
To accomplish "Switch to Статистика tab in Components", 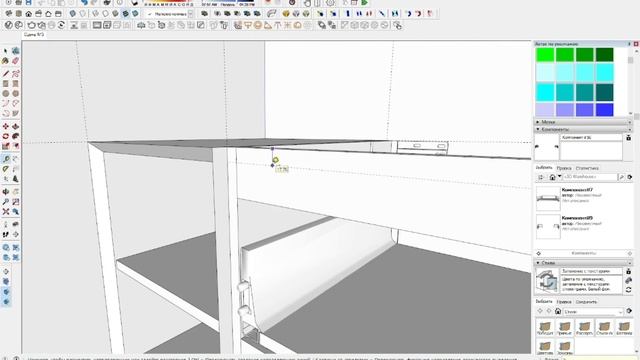I will (x=587, y=168).
